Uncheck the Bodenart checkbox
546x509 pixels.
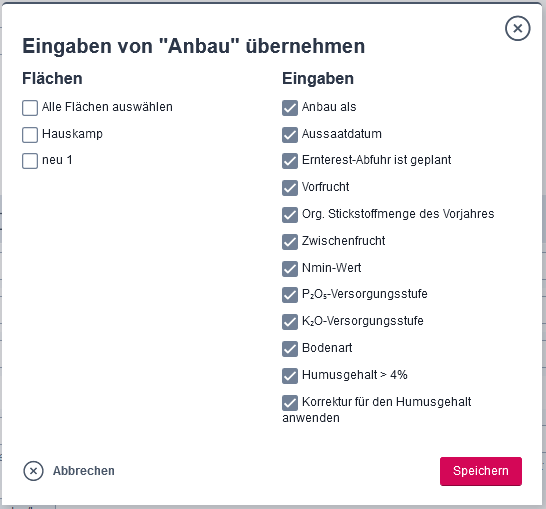coord(290,349)
